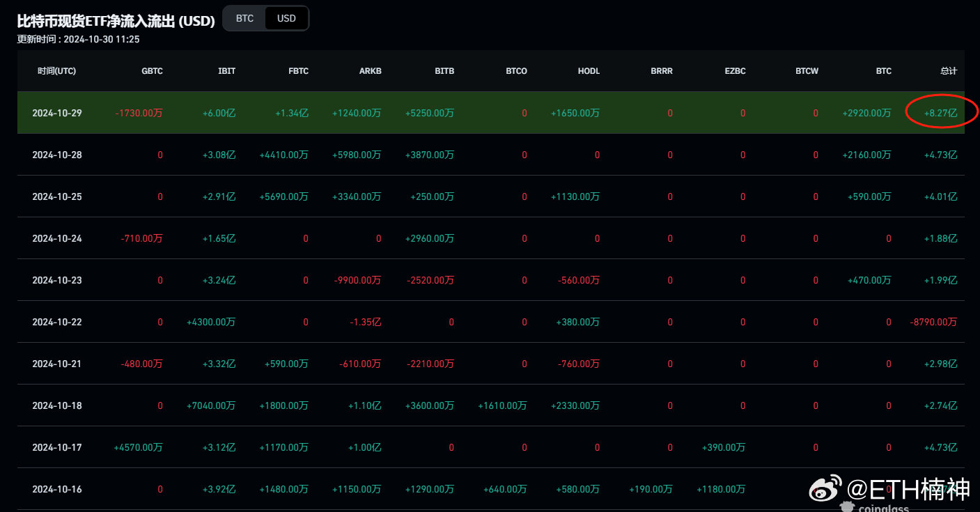Image resolution: width=980 pixels, height=512 pixels.
Task: Select the 2024-10-29 date cell
Action: [x=57, y=113]
